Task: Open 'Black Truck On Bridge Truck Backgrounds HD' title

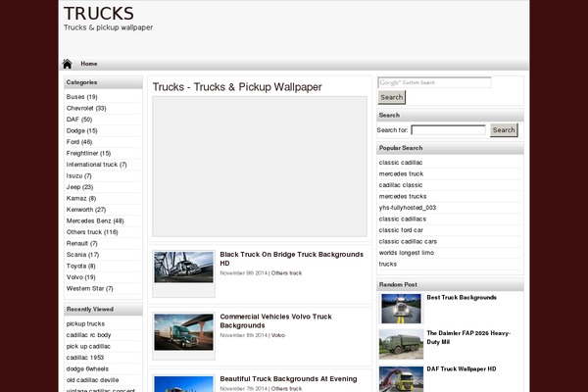Action: (291, 259)
